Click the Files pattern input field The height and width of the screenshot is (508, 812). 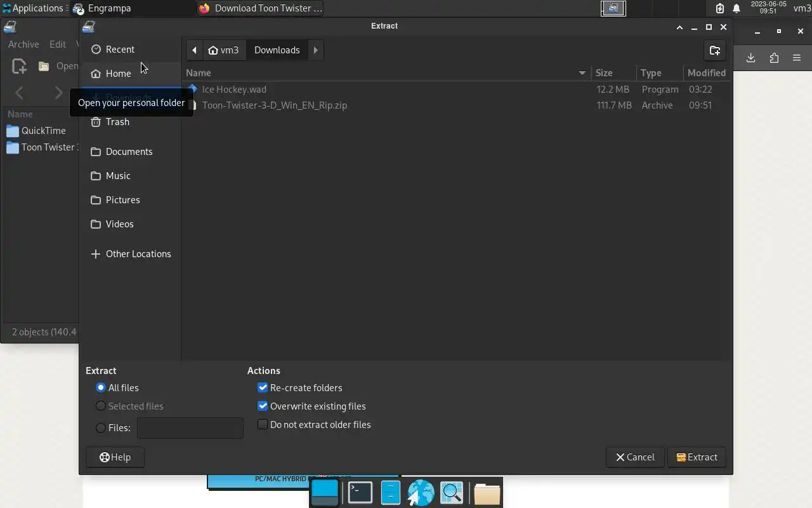coord(190,428)
